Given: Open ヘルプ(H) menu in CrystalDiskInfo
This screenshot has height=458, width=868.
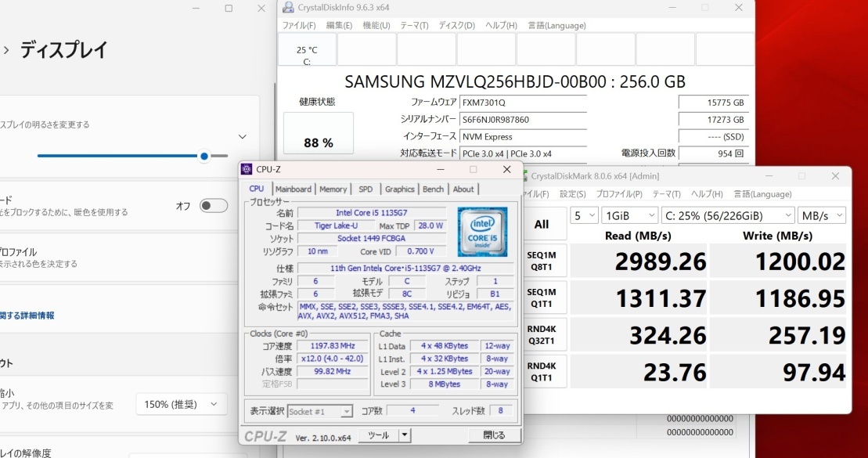Looking at the screenshot, I should [501, 26].
